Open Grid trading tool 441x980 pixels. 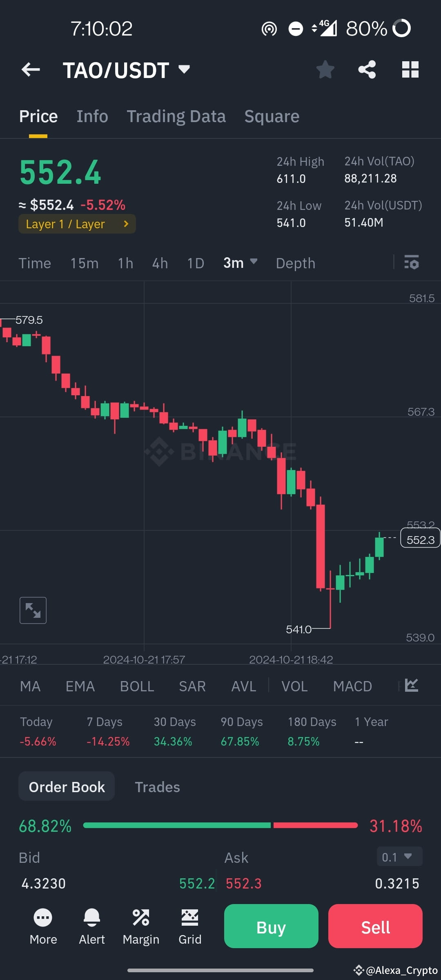coord(189,926)
